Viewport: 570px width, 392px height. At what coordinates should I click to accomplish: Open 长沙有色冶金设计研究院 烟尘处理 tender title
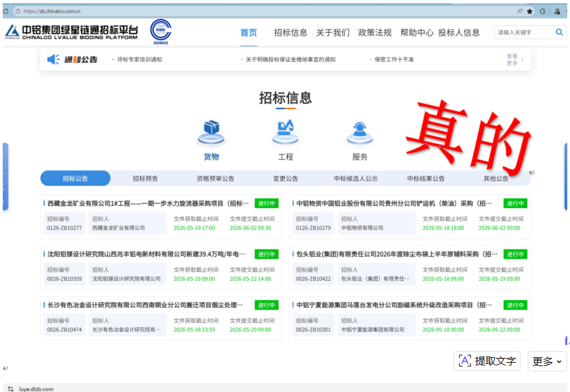(145, 305)
